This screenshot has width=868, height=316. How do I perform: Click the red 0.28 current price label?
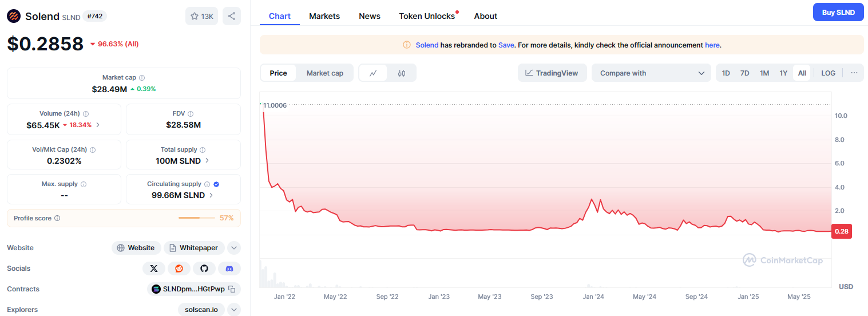coord(841,231)
